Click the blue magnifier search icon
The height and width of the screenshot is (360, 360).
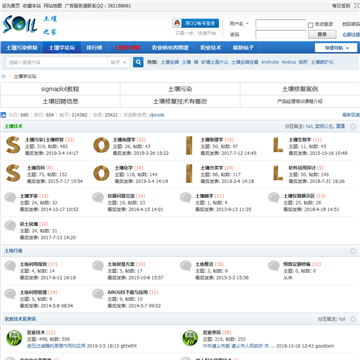coord(138,62)
